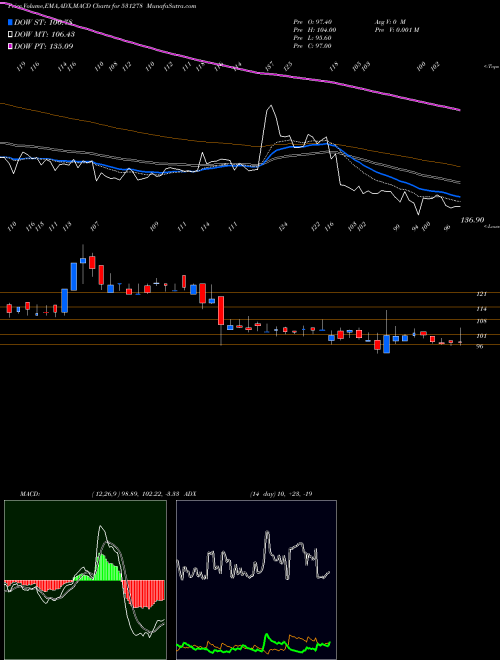Click the white DOW MT legend swatch
Screen dimensions: 500x660
[11, 34]
